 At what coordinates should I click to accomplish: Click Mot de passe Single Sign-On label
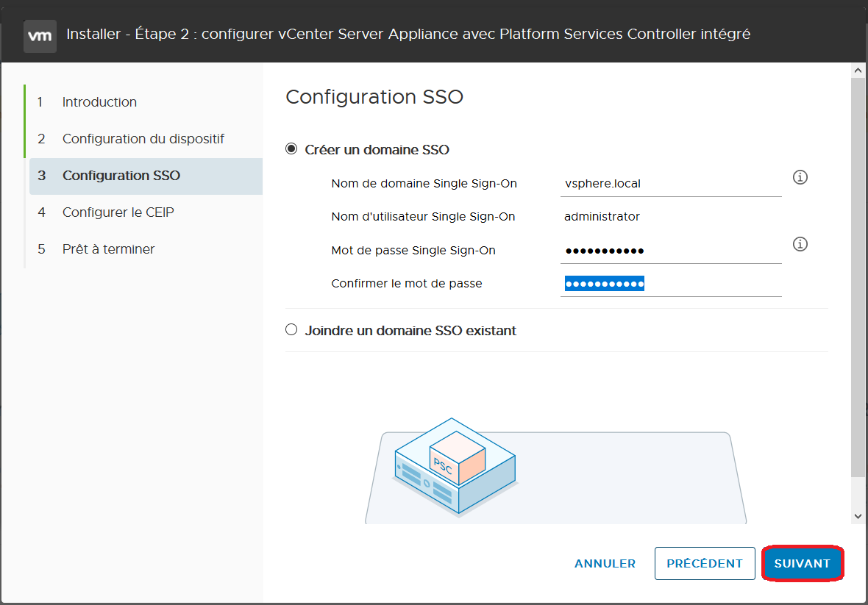pos(413,251)
